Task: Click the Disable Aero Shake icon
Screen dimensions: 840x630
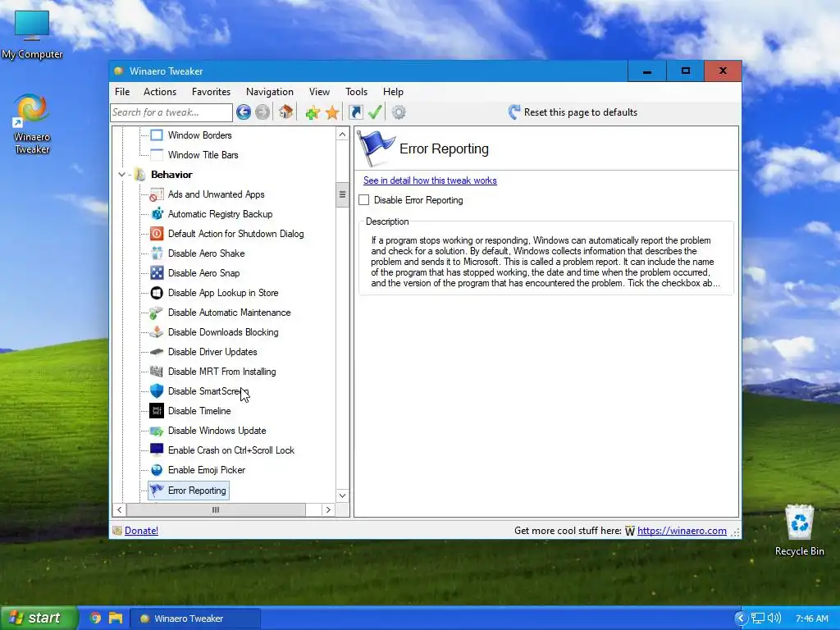Action: (157, 253)
